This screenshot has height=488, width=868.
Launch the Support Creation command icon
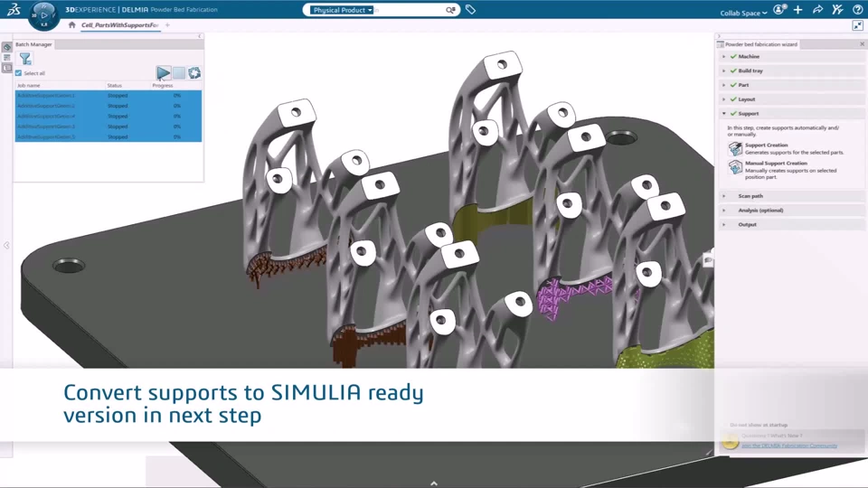coord(735,148)
